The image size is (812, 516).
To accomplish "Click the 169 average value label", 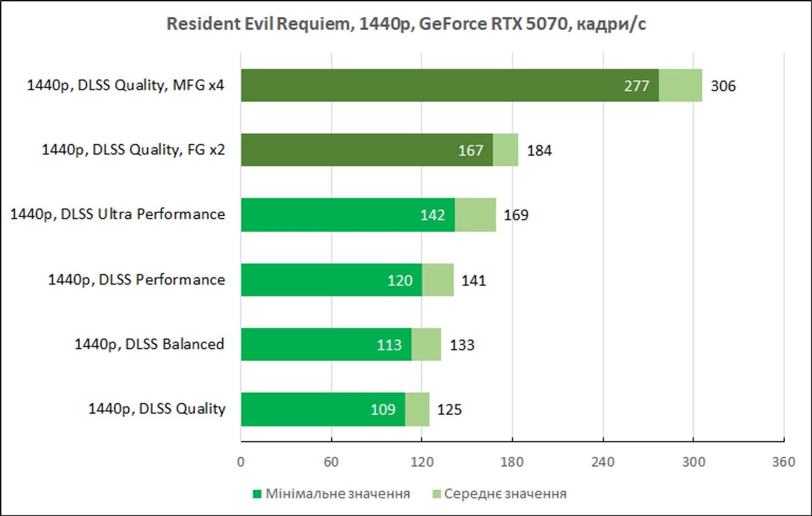I will 516,215.
